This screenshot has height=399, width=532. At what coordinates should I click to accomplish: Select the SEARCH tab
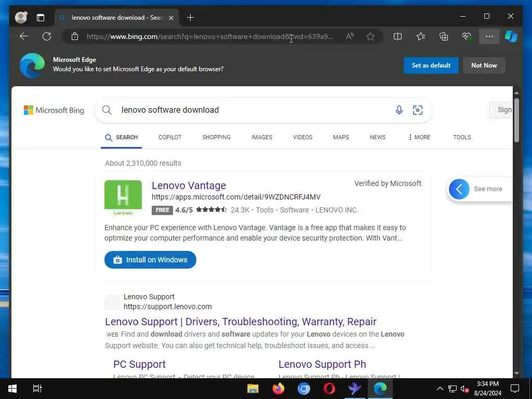point(122,137)
